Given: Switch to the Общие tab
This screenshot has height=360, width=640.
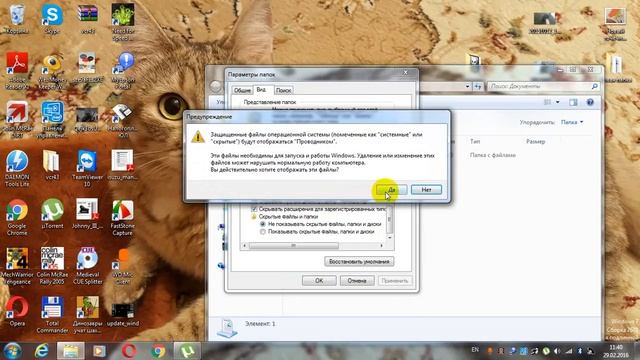Looking at the screenshot, I should click(x=242, y=90).
